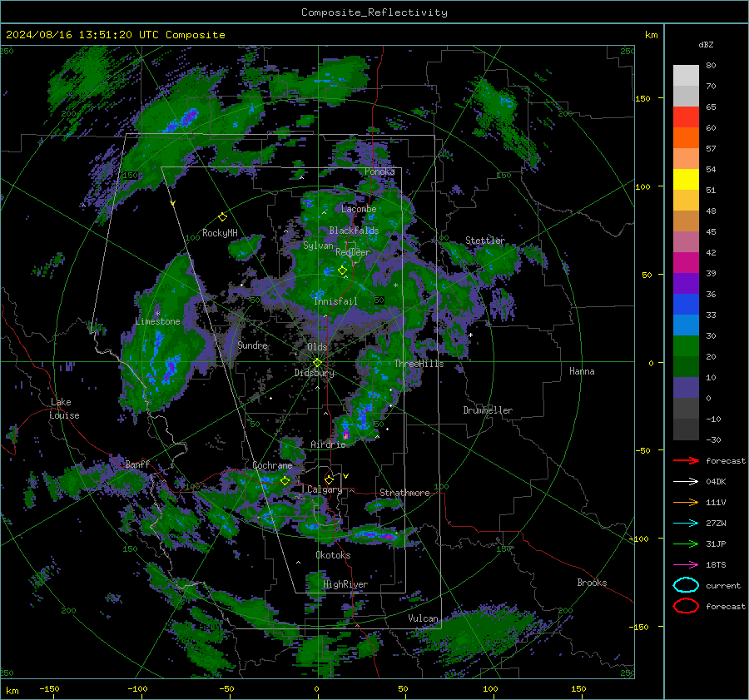Click the cyan current ellipse icon
This screenshot has height=700, width=749.
click(x=686, y=585)
